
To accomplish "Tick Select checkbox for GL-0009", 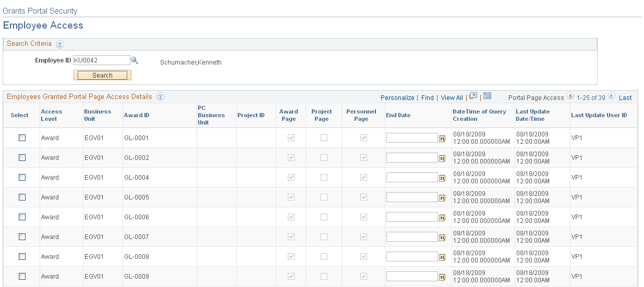I will click(22, 276).
